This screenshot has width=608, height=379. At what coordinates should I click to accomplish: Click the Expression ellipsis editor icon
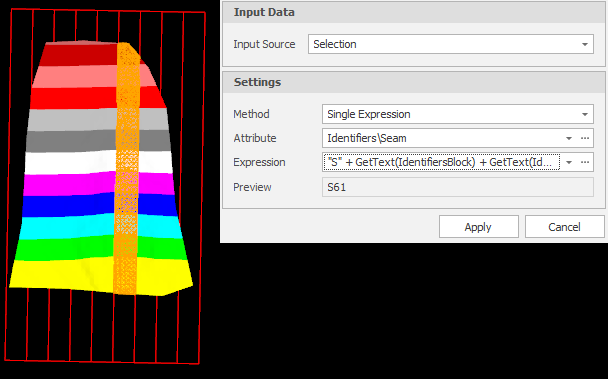585,163
